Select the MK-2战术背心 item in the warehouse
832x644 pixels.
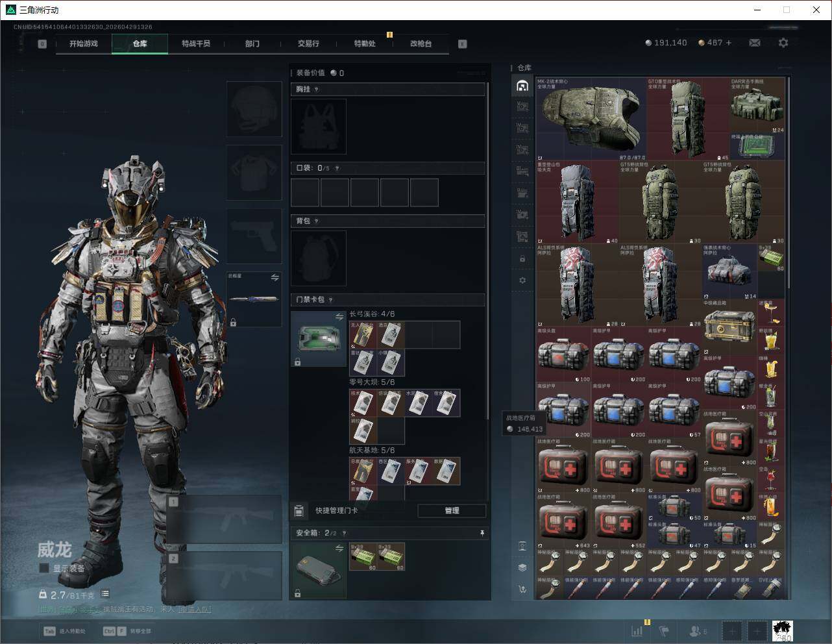pyautogui.click(x=591, y=119)
